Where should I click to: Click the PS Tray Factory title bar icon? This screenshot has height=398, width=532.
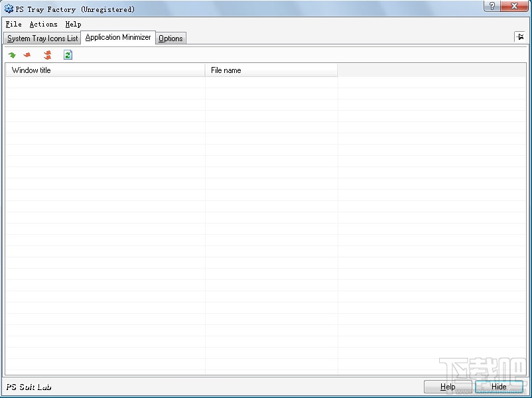click(9, 9)
